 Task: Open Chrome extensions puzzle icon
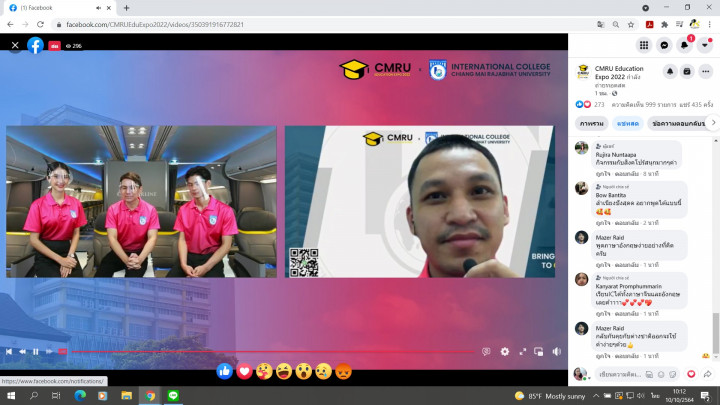pos(664,24)
